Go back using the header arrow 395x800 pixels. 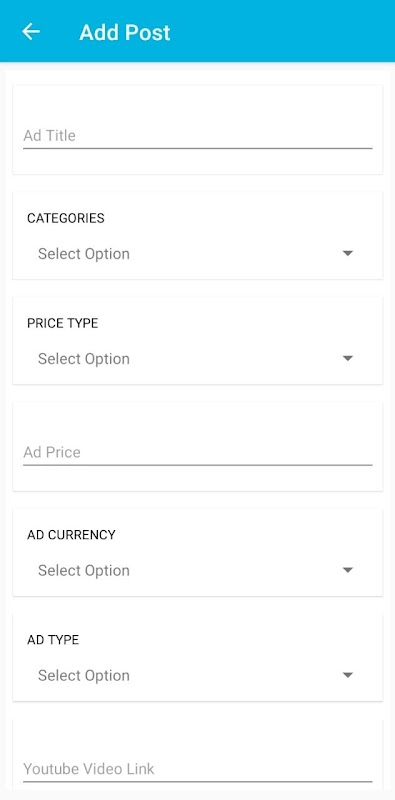coord(31,32)
